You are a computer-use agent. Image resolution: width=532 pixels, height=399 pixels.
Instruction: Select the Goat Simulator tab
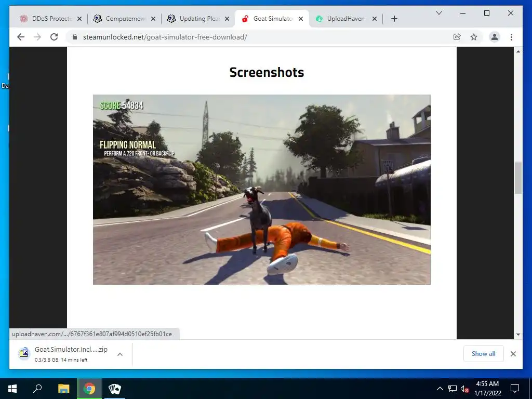point(271,19)
